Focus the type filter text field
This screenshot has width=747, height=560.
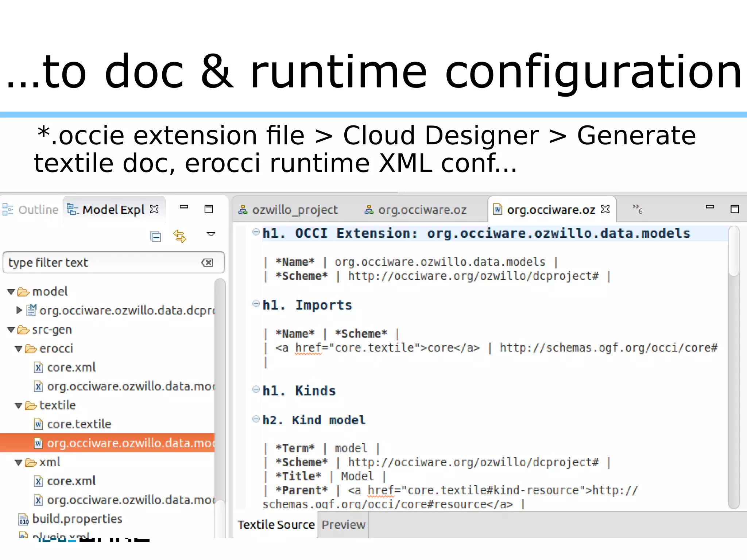point(113,262)
